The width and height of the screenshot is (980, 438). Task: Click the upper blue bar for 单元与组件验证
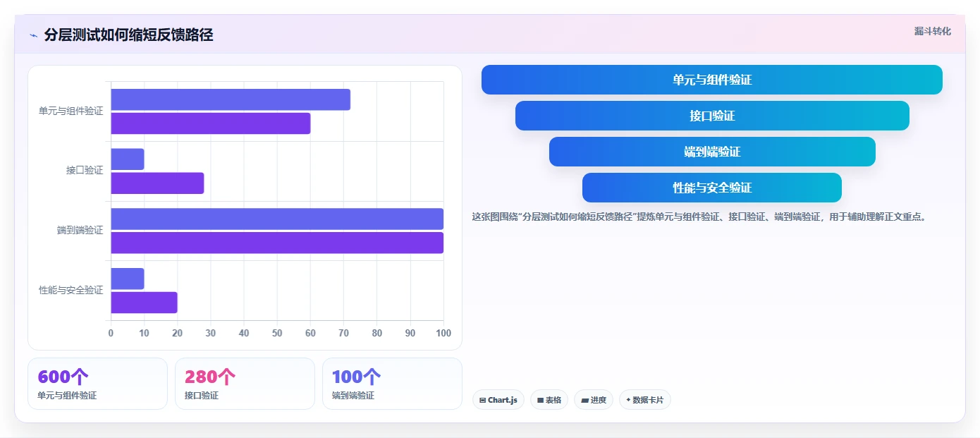pyautogui.click(x=231, y=99)
